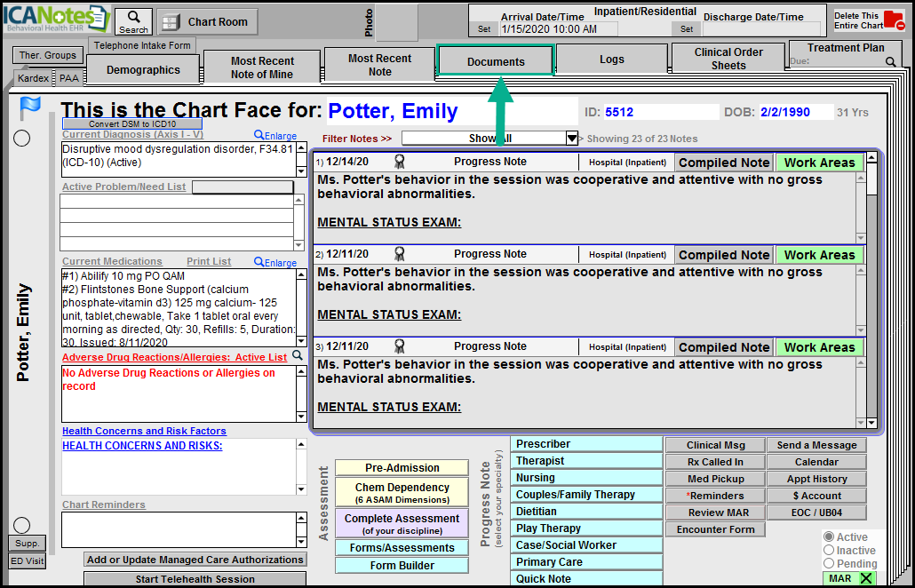
Task: Click magnifier beside Adverse Drug Reactions
Action: point(298,356)
